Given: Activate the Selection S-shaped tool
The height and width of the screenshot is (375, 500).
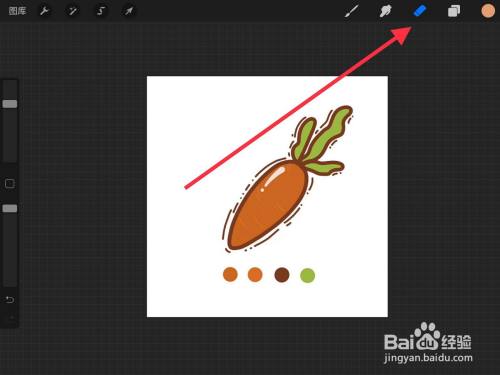Looking at the screenshot, I should coord(101,11).
